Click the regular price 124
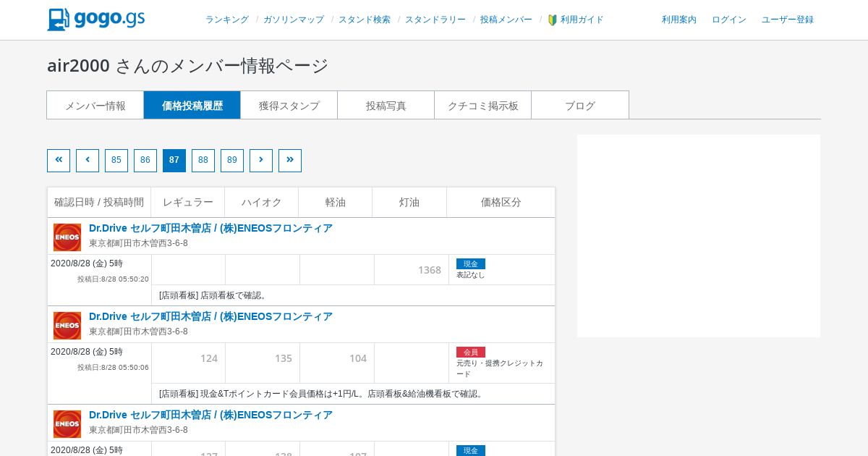The width and height of the screenshot is (868, 456). coord(209,358)
